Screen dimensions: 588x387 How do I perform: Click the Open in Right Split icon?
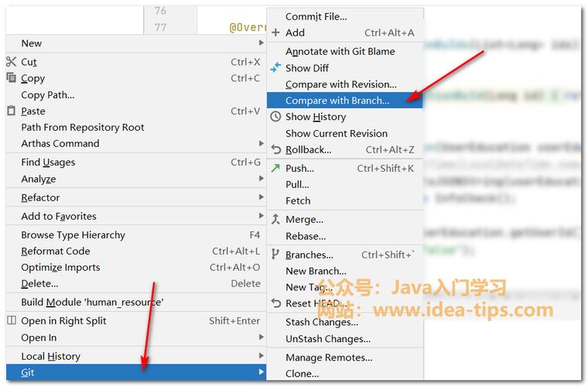pyautogui.click(x=12, y=320)
